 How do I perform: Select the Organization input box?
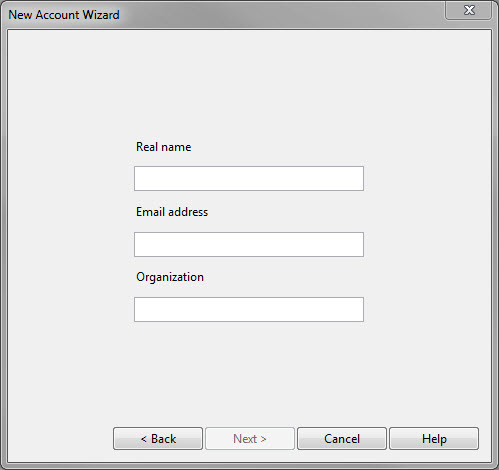(249, 309)
